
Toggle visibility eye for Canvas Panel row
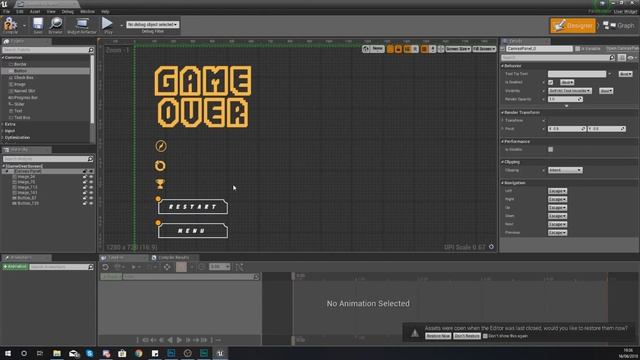[91, 171]
